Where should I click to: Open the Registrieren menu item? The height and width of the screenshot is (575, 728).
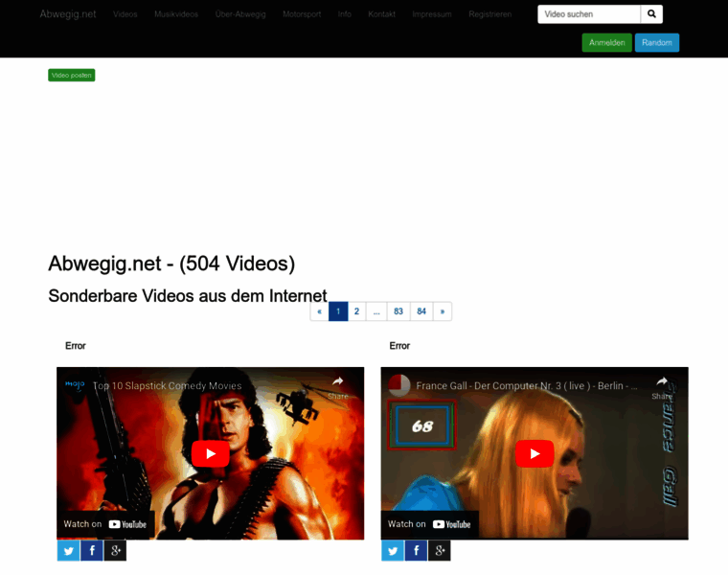point(490,14)
